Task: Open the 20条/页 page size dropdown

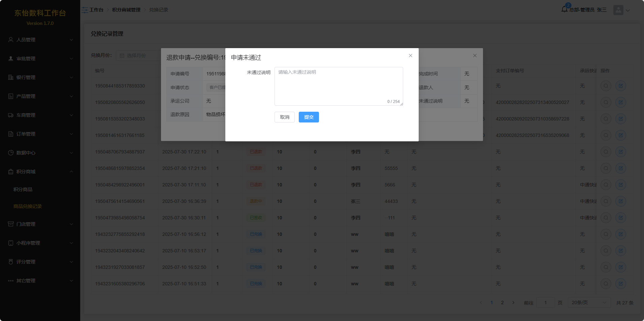Action: 589,302
